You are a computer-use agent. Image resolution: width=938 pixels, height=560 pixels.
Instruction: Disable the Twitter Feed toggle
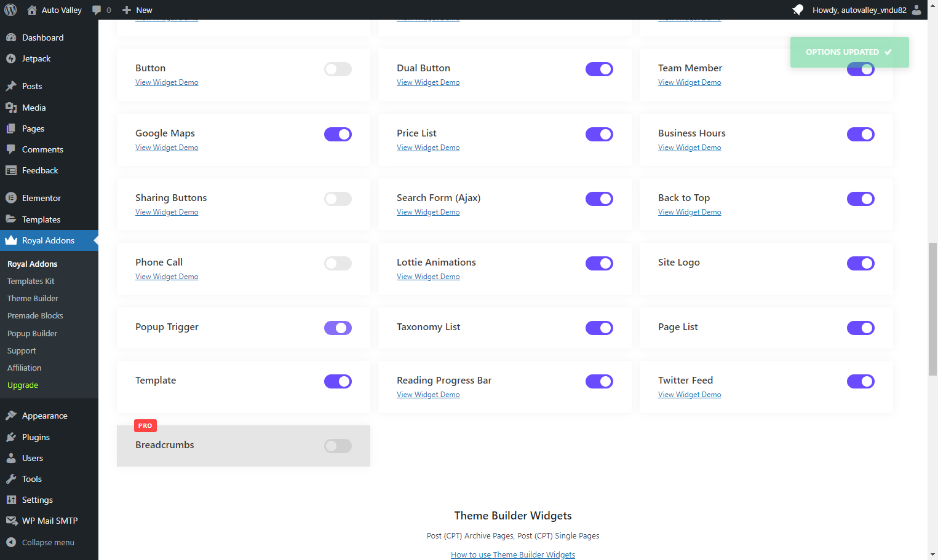860,381
